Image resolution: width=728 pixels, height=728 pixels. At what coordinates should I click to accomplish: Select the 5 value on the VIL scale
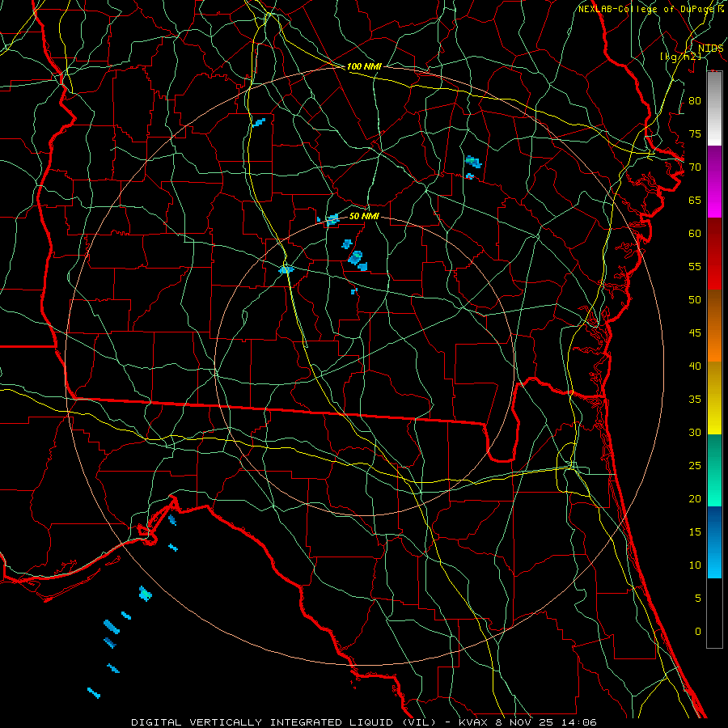tap(698, 599)
